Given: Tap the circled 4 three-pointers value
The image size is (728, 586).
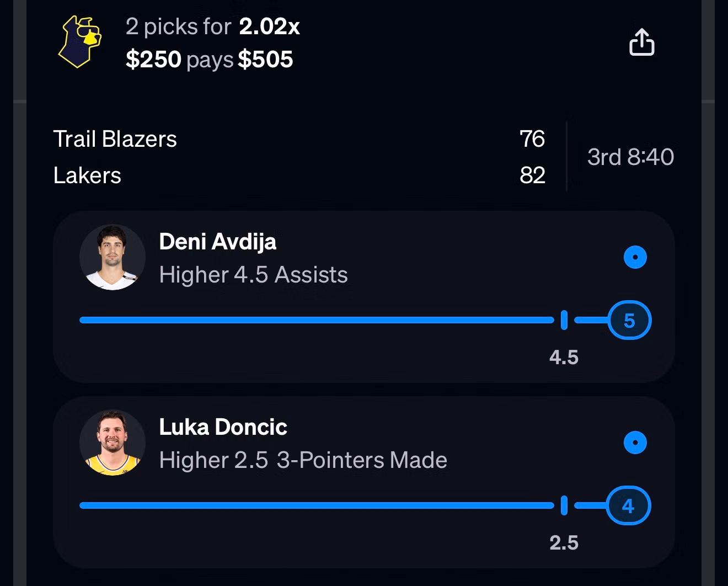Looking at the screenshot, I should [629, 505].
